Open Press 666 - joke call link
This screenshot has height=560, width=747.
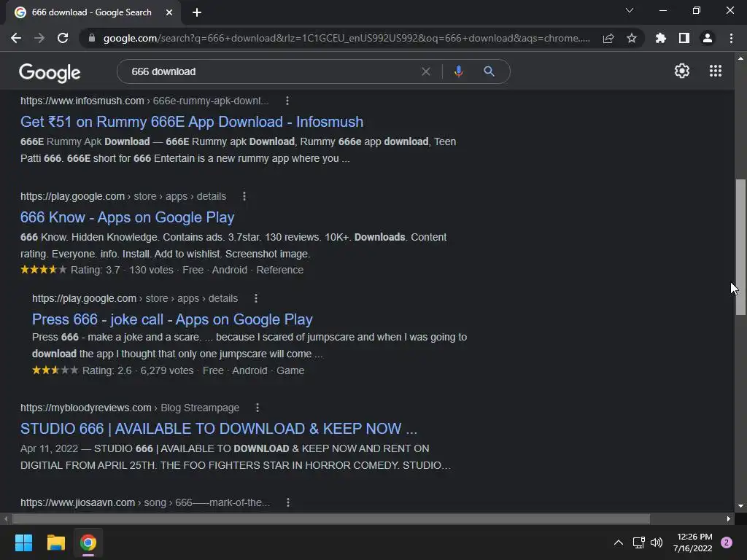(172, 319)
